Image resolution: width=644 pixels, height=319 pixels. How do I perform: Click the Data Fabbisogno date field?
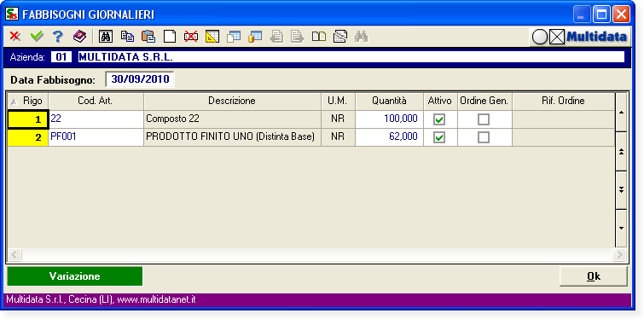(140, 79)
